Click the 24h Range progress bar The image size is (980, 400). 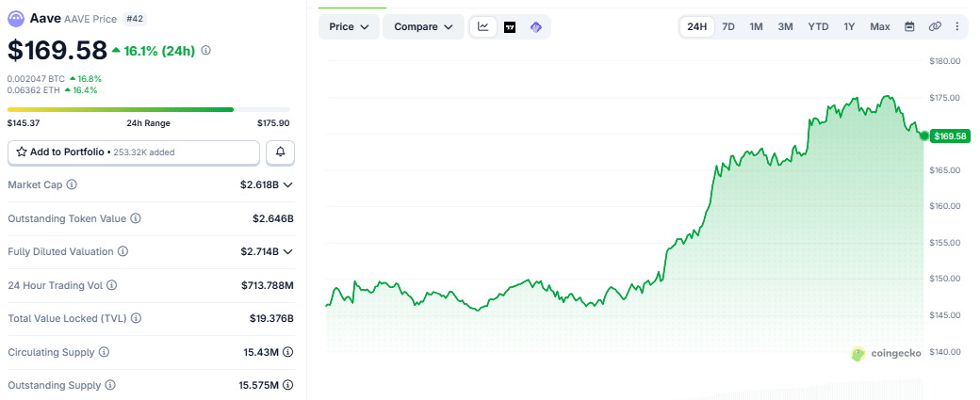148,109
